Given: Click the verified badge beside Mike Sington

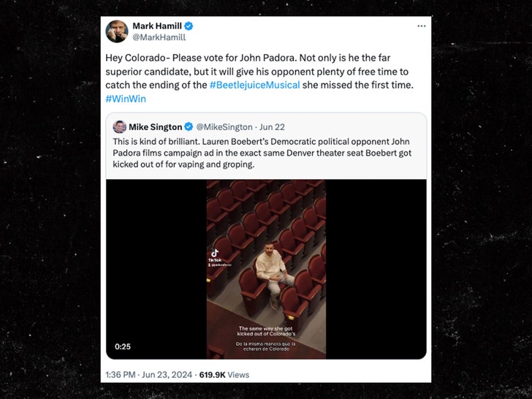Looking at the screenshot, I should [x=189, y=126].
